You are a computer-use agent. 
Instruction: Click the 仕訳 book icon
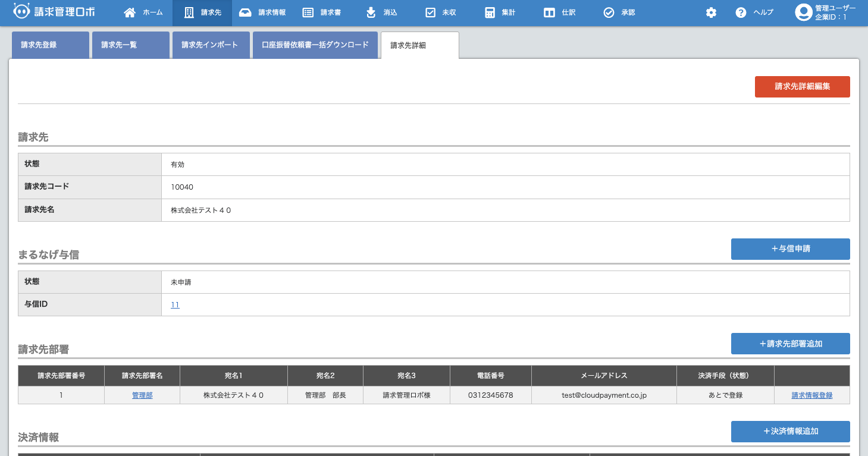[550, 12]
